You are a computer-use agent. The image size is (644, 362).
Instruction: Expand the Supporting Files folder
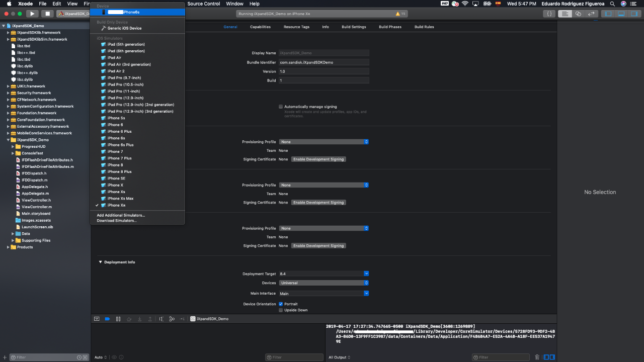(13, 240)
